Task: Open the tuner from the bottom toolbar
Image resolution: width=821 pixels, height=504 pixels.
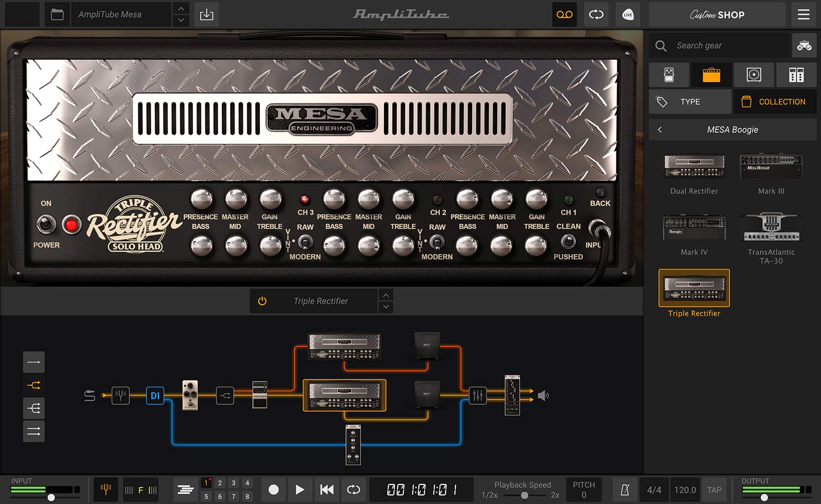Action: pos(106,489)
